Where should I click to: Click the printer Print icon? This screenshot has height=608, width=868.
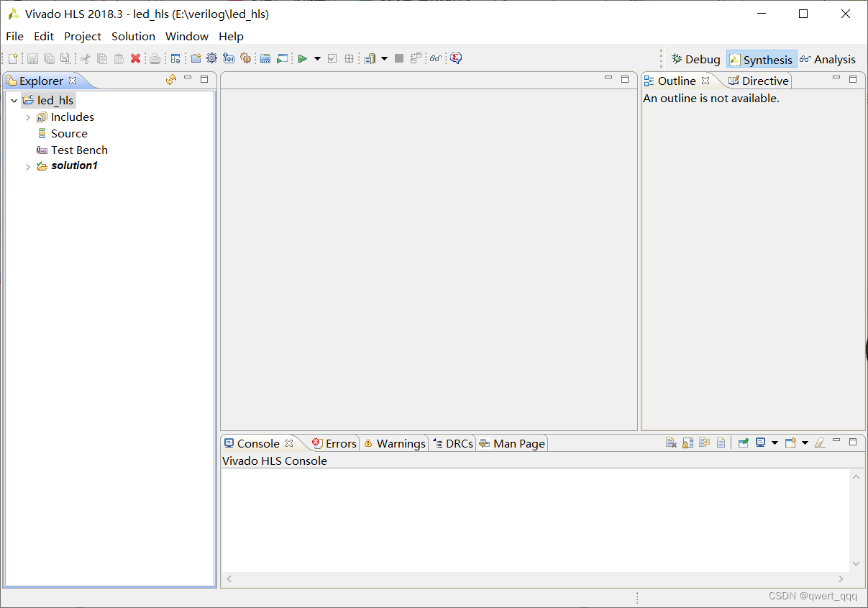pos(155,58)
